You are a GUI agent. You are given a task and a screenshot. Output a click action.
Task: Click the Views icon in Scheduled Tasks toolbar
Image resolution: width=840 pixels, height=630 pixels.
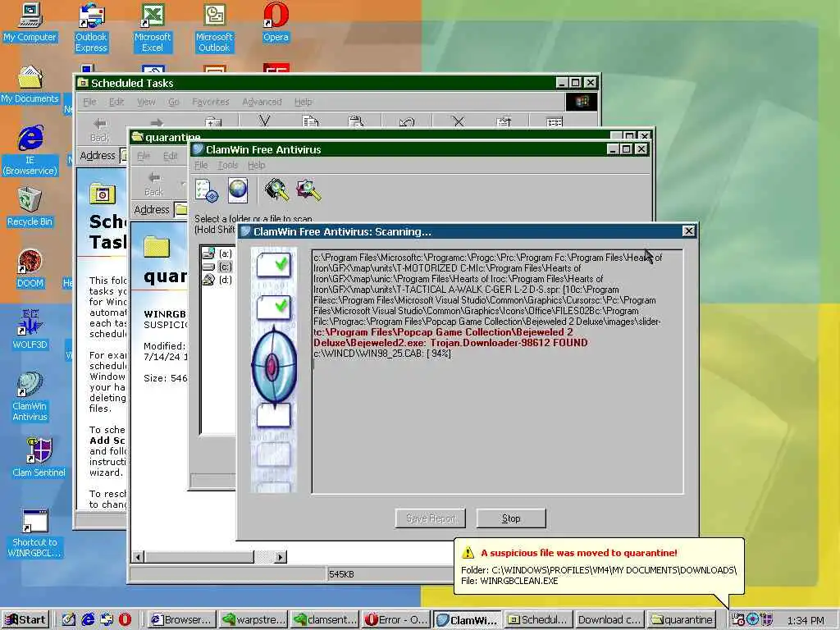point(555,122)
